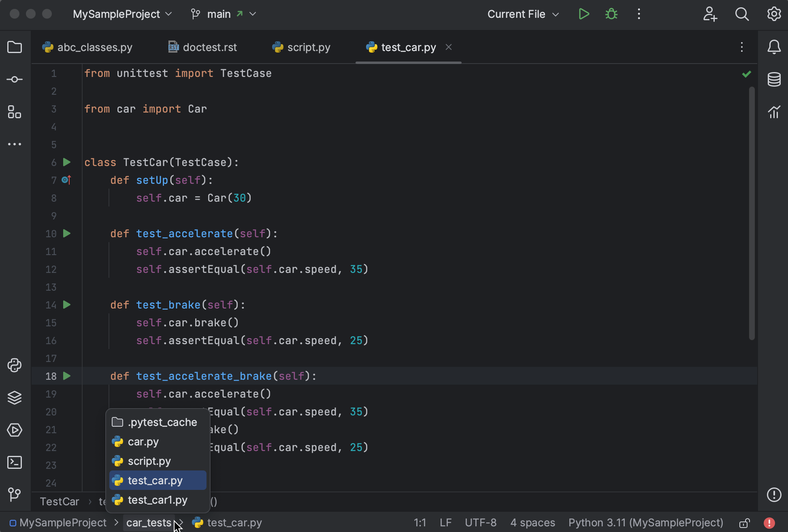The height and width of the screenshot is (532, 788).
Task: Open the Structure tool window
Action: (x=15, y=112)
